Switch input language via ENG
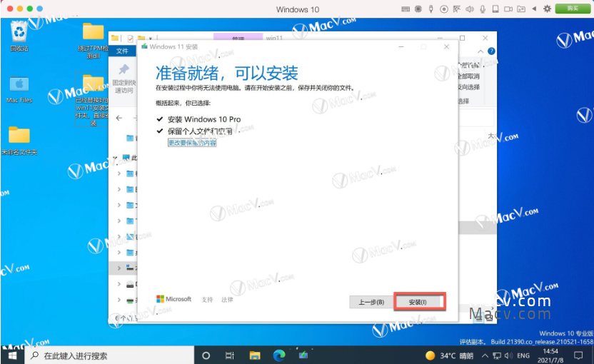Image resolution: width=594 pixels, height=364 pixels. pyautogui.click(x=523, y=355)
